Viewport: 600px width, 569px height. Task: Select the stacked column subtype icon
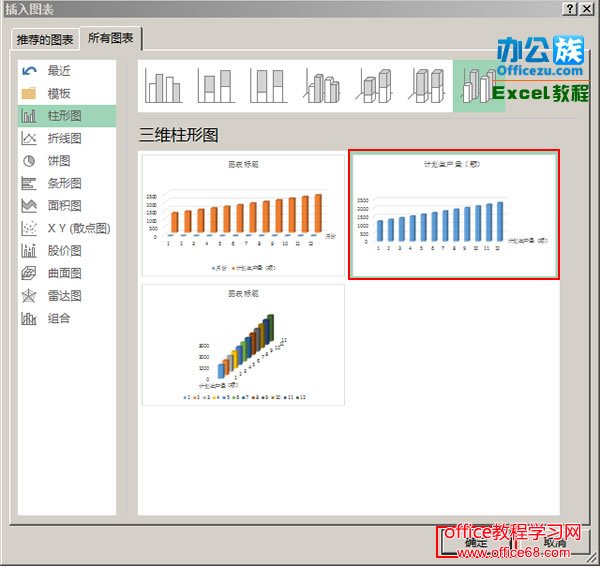[x=216, y=86]
